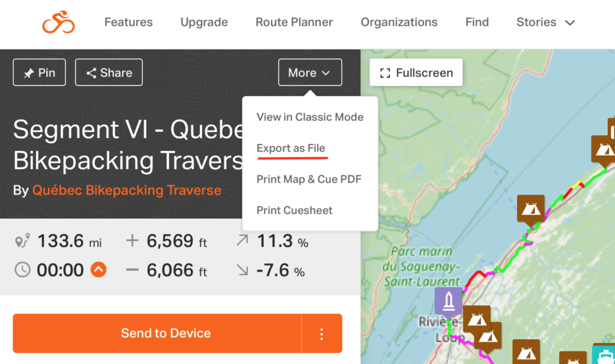Expand the orange estimated time chevron
Viewport: 615px width, 364px height.
click(98, 270)
